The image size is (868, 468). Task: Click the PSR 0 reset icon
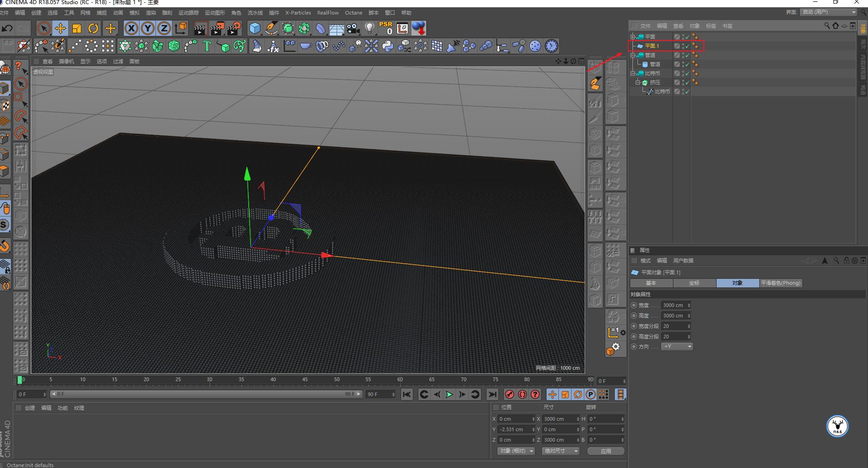386,29
